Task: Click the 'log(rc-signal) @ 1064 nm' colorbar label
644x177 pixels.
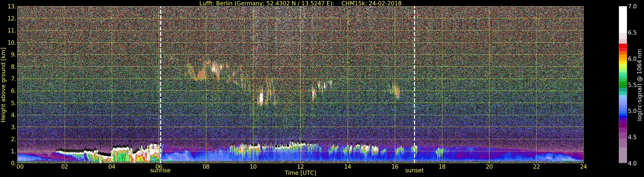Action: point(639,85)
